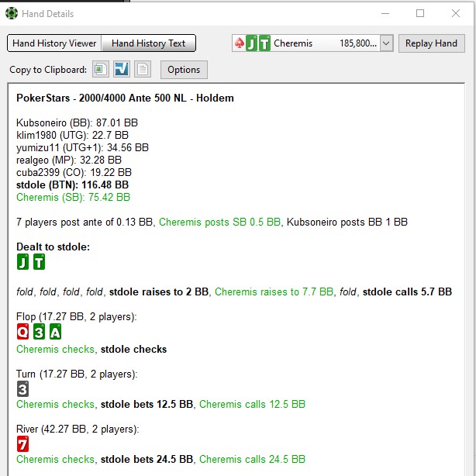Click 'Cheremis calls 12.5 BB' text
476x476 pixels.
(x=252, y=405)
